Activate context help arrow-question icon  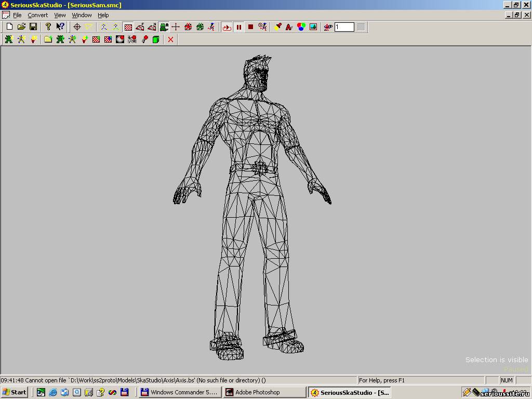click(60, 27)
